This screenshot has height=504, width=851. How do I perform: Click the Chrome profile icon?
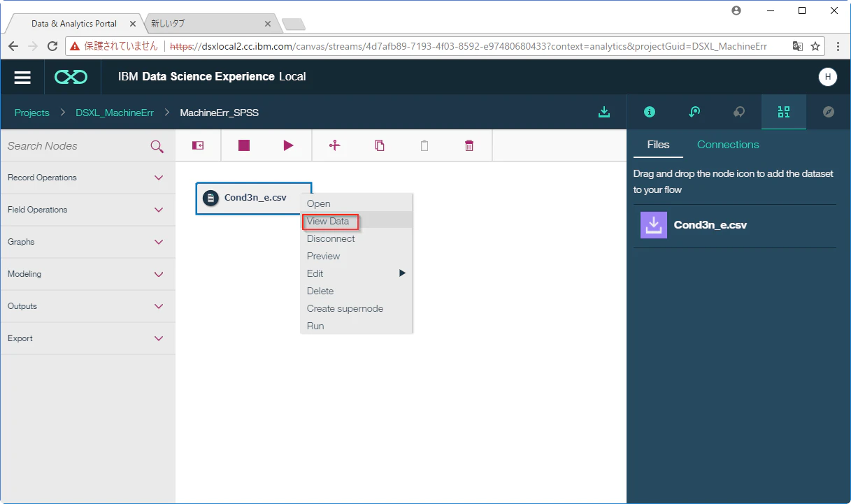click(736, 10)
